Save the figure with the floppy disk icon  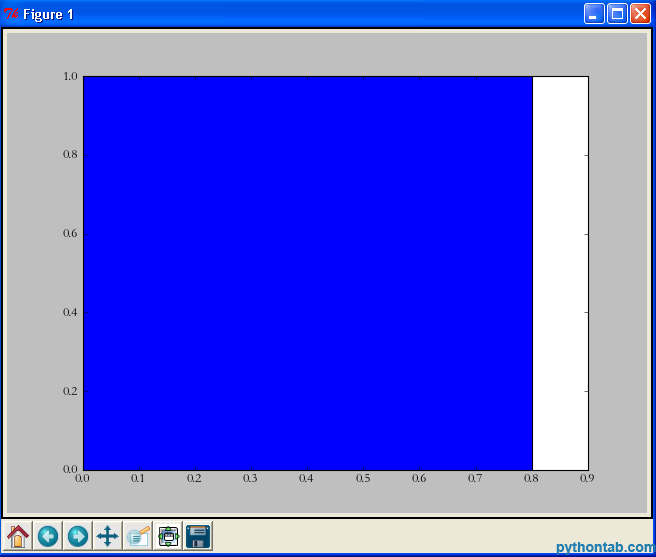[198, 536]
